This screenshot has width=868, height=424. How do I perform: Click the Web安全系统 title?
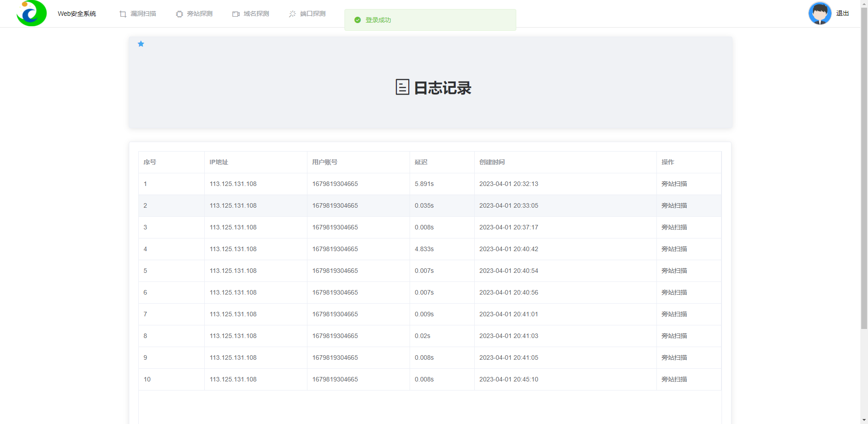coord(77,14)
